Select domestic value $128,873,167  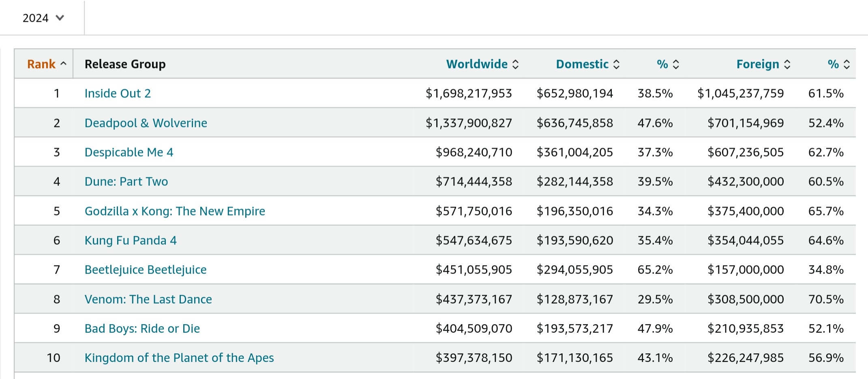click(575, 299)
